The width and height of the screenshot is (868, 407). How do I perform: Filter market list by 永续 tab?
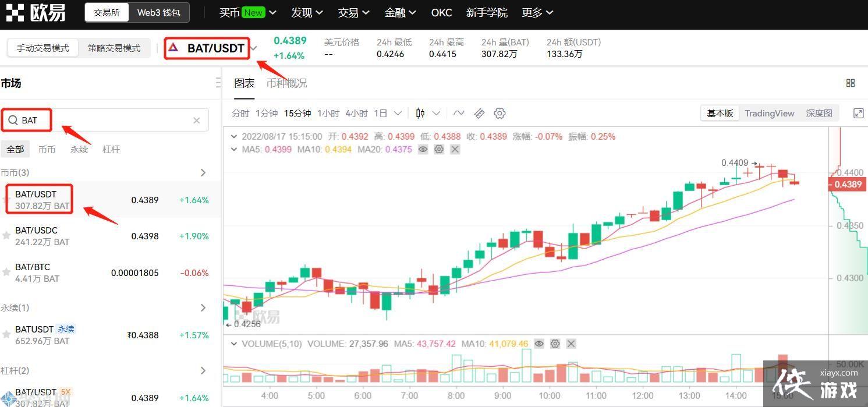coord(79,150)
